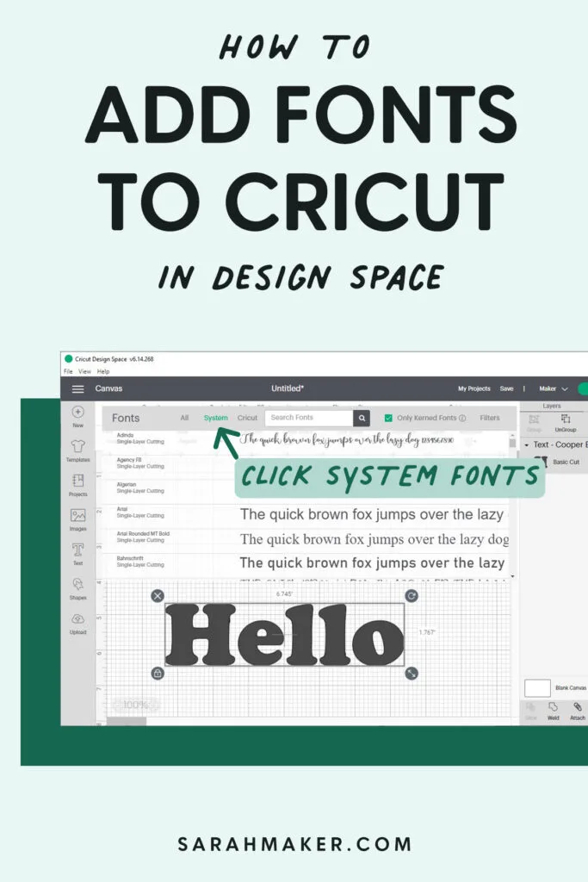Click the Attach paperclip icon
The width and height of the screenshot is (588, 882).
pos(578,706)
